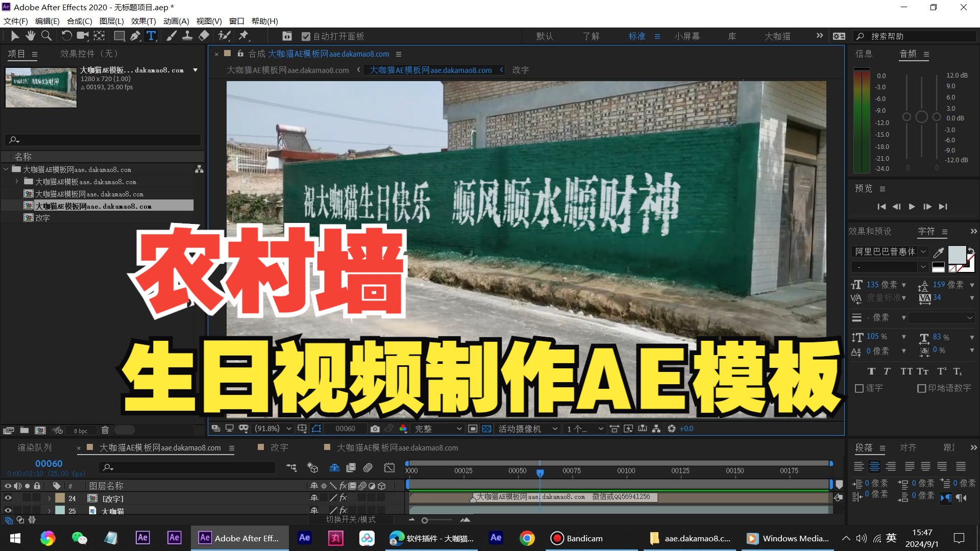Open the 活动摄像机 camera dropdown
Screen dimensions: 980x551
(528, 429)
